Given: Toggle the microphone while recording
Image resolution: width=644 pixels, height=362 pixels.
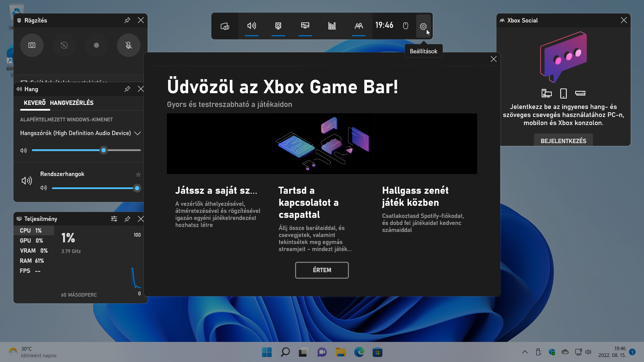Looking at the screenshot, I should 128,45.
